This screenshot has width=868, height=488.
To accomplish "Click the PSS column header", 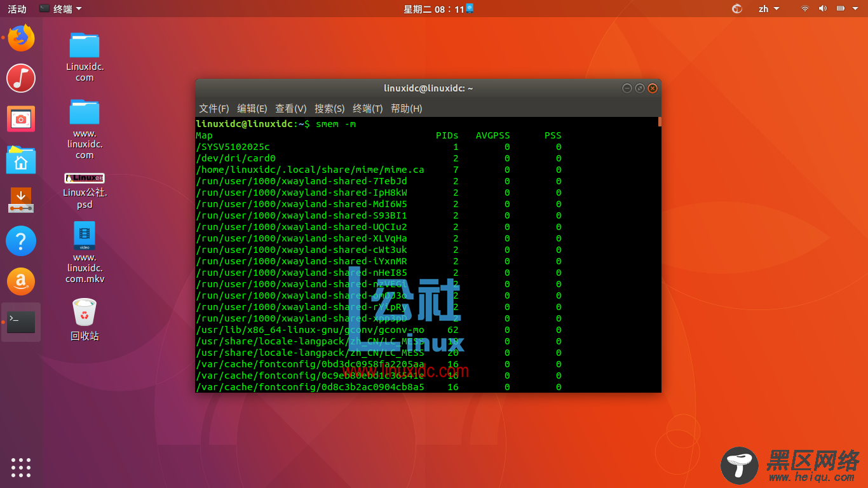I will (x=553, y=135).
